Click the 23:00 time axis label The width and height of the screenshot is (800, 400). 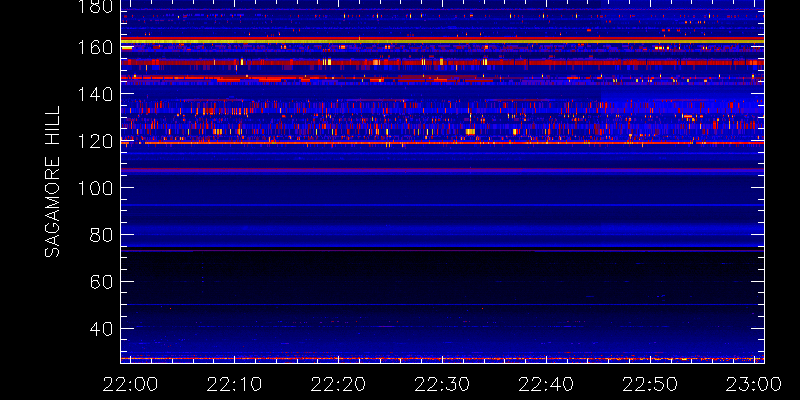(755, 383)
